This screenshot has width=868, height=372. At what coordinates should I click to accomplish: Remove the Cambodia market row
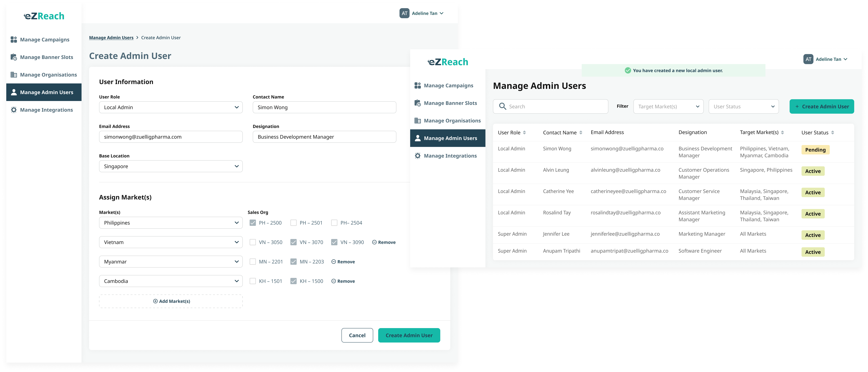(343, 281)
